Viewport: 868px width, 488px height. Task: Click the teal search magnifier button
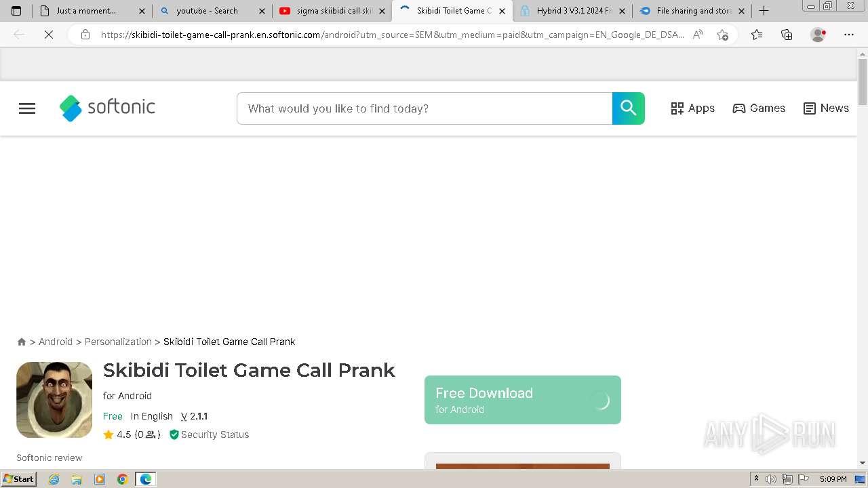pos(629,108)
